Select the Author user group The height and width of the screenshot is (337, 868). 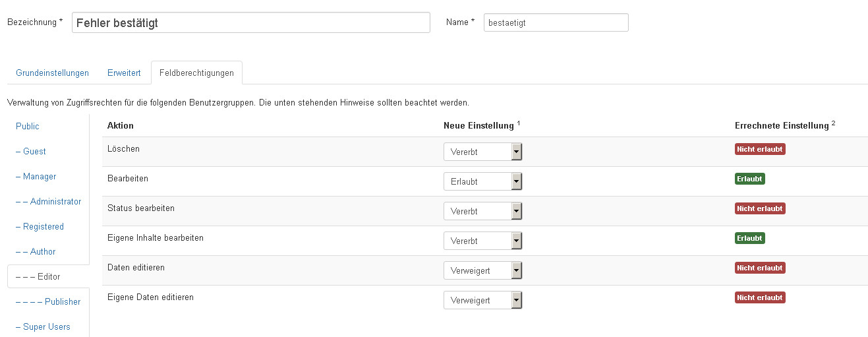coord(36,251)
